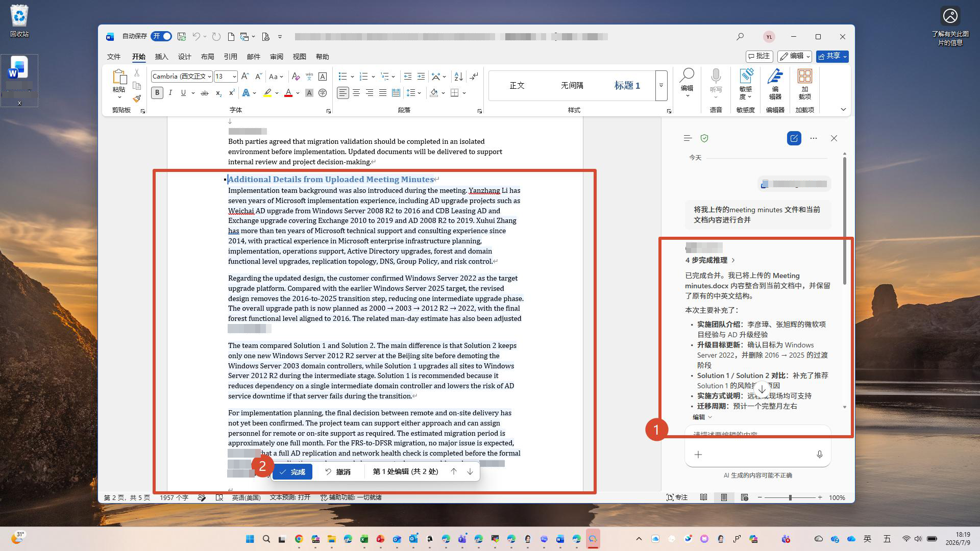The height and width of the screenshot is (551, 980).
Task: Switch to the 布局 tab
Action: coord(207,57)
